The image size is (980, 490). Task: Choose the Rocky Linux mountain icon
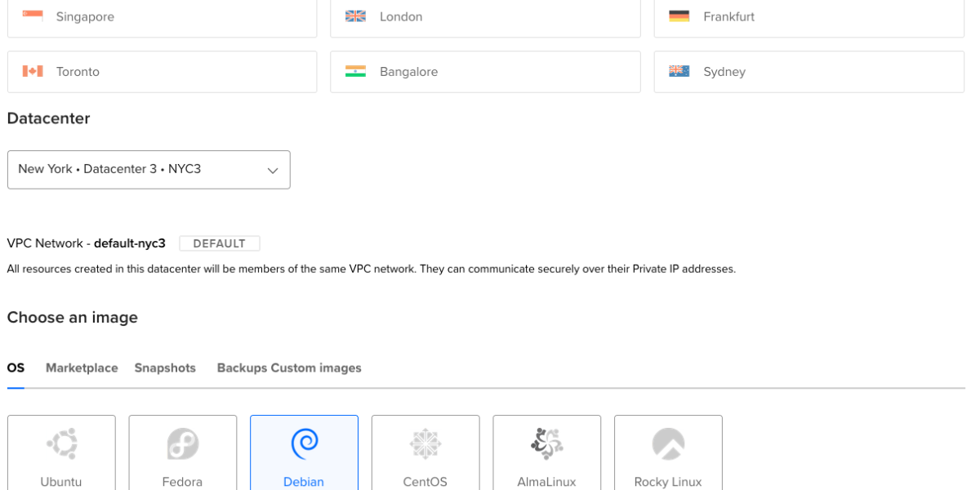coord(668,443)
